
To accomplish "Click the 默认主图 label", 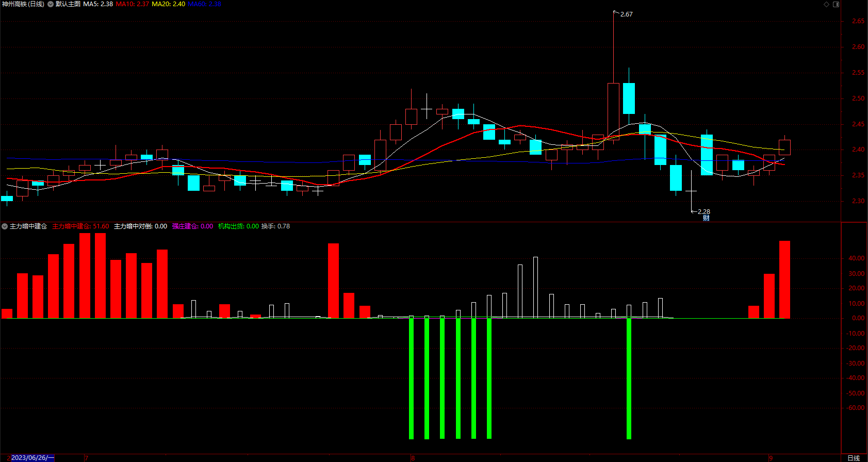I will pos(68,4).
